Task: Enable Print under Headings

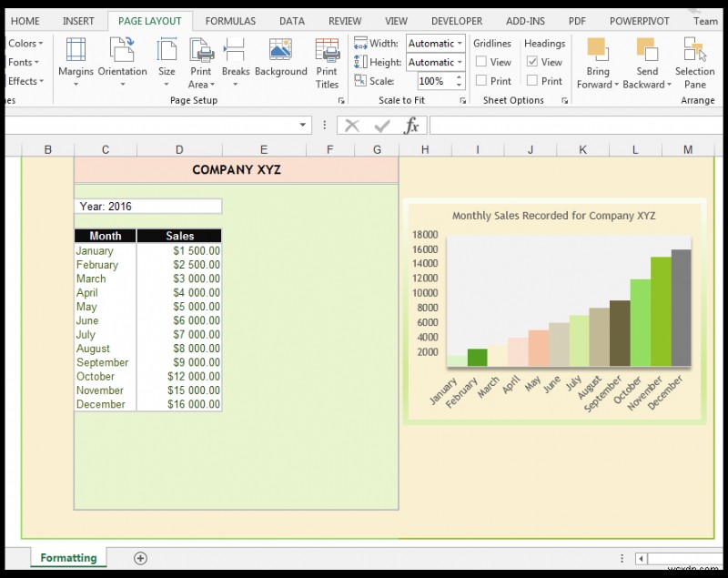Action: click(531, 80)
